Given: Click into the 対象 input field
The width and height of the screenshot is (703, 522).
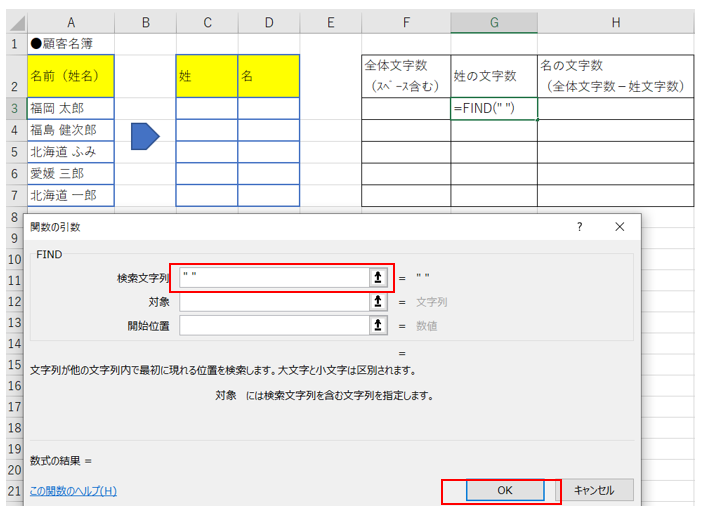Looking at the screenshot, I should pos(274,301).
